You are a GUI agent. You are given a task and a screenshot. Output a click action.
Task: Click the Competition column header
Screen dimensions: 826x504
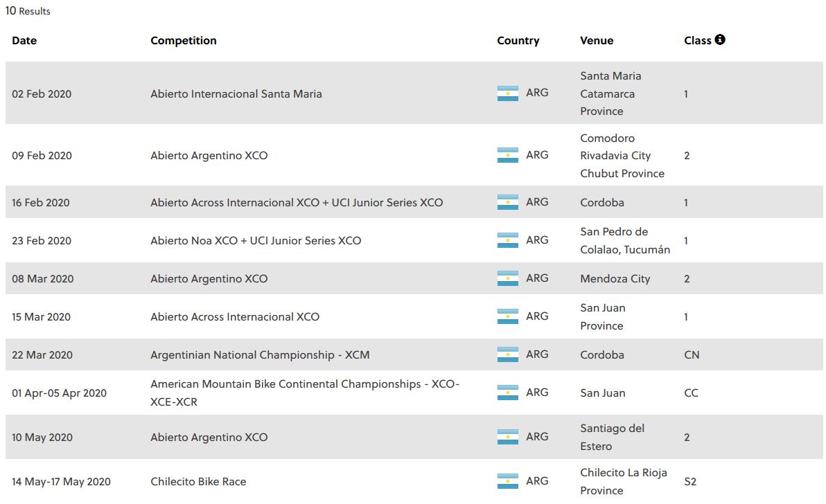pos(184,41)
